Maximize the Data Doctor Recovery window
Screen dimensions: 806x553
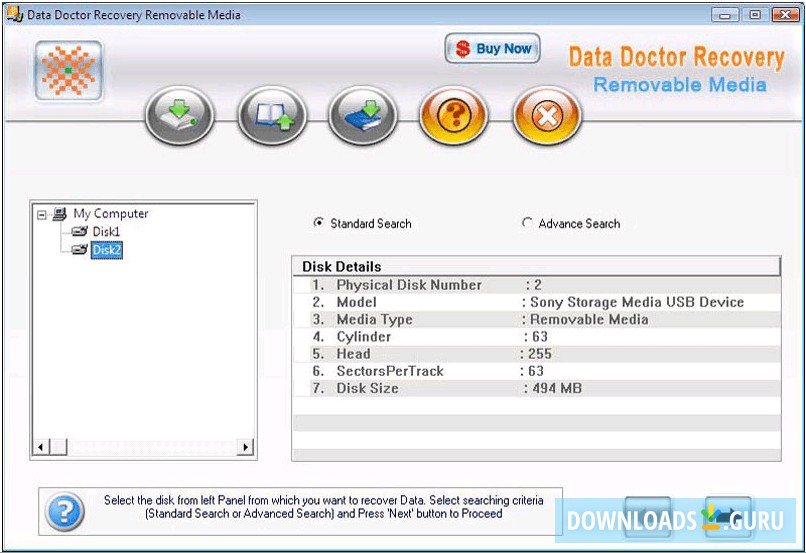click(755, 15)
